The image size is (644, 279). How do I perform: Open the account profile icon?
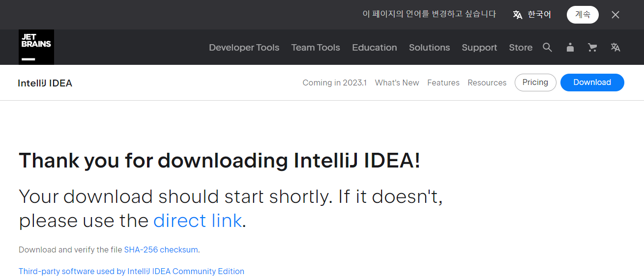(x=570, y=47)
